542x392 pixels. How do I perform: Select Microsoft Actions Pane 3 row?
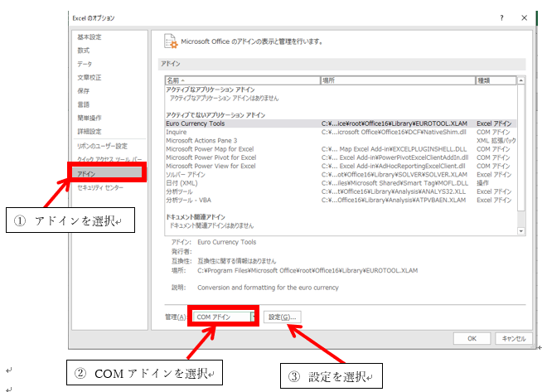[x=341, y=140]
